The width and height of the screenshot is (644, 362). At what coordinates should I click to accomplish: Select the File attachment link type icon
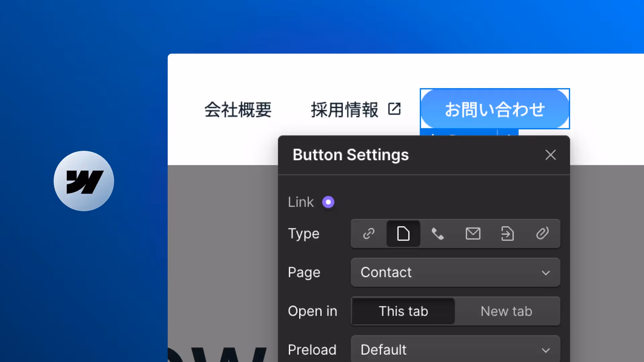(542, 234)
